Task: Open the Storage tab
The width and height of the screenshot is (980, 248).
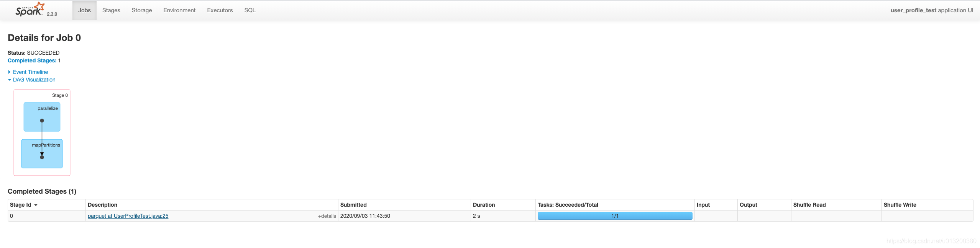Action: click(x=142, y=10)
